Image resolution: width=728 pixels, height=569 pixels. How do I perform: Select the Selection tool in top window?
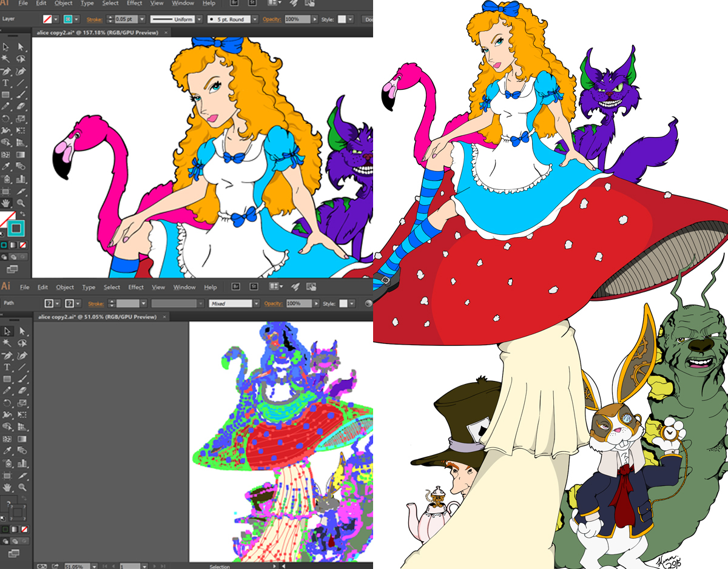(x=5, y=47)
